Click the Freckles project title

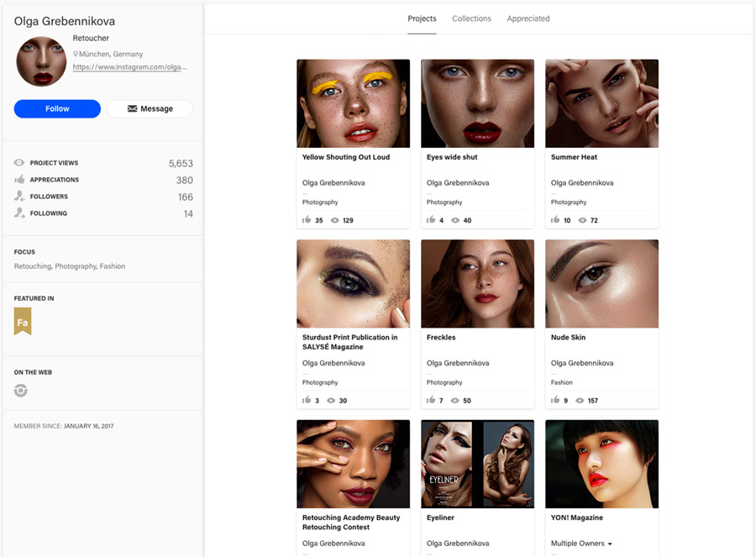pos(441,338)
